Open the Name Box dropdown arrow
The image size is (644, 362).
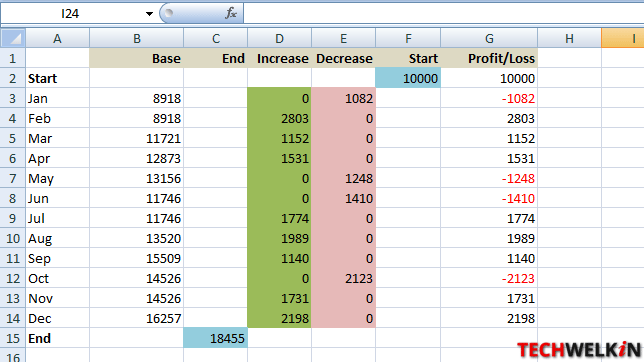[149, 14]
